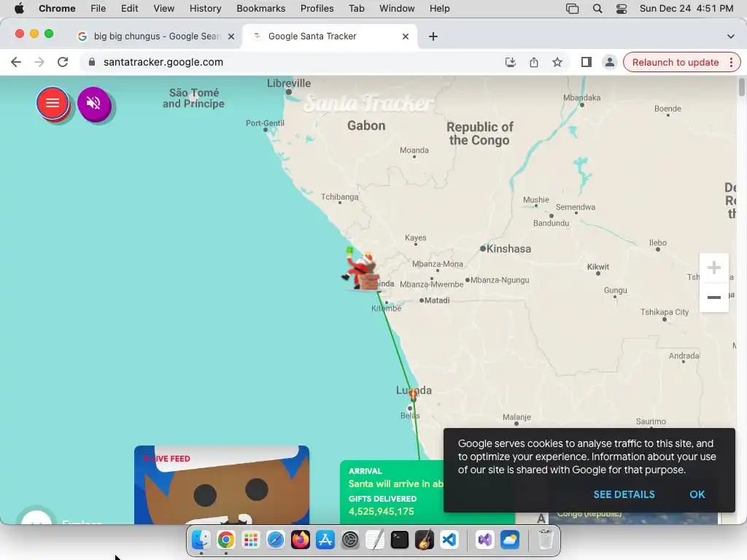
Task: Go back with the browser back arrow
Action: tap(16, 62)
